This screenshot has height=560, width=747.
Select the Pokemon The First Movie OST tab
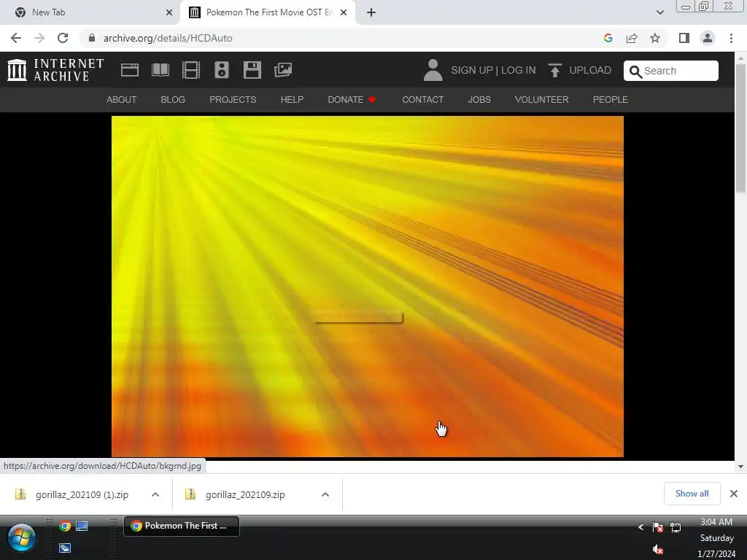(x=267, y=12)
